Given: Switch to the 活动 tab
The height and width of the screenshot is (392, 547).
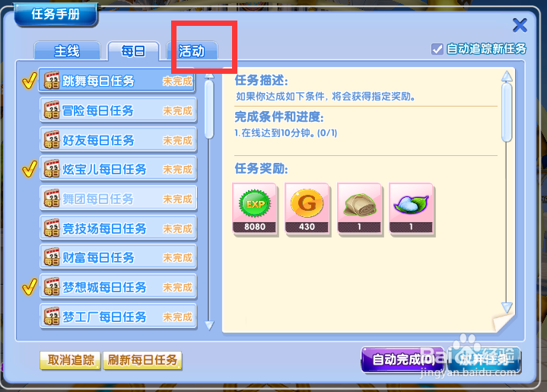Looking at the screenshot, I should (x=192, y=51).
